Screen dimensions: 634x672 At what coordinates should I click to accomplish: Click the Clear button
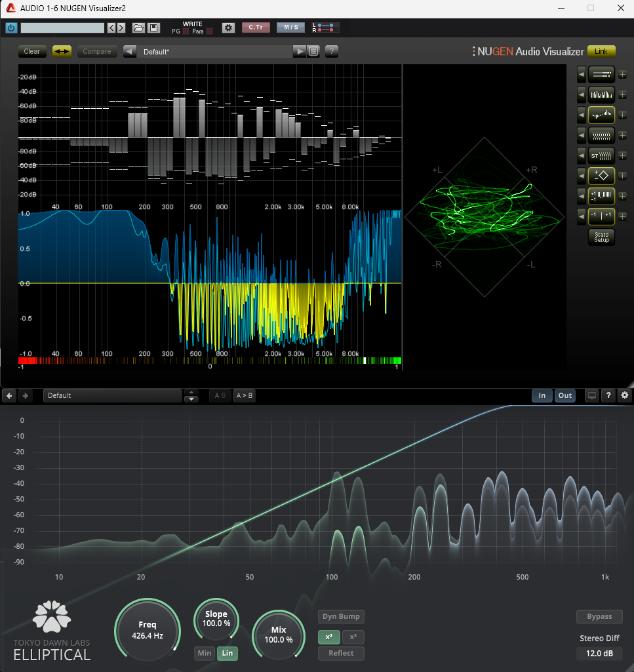click(x=31, y=51)
